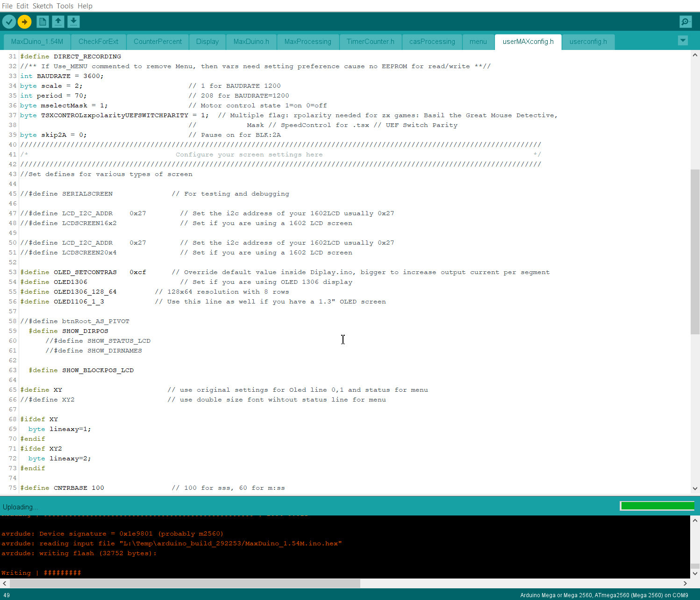Click the '#define DIRECT_RECORDING' line
The image size is (700, 600).
pyautogui.click(x=71, y=56)
